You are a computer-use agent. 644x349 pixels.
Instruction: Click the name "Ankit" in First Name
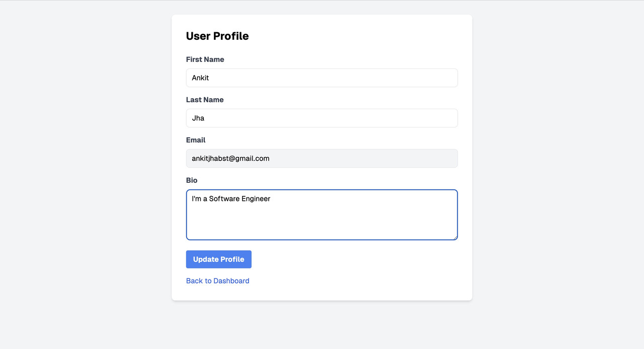[200, 78]
